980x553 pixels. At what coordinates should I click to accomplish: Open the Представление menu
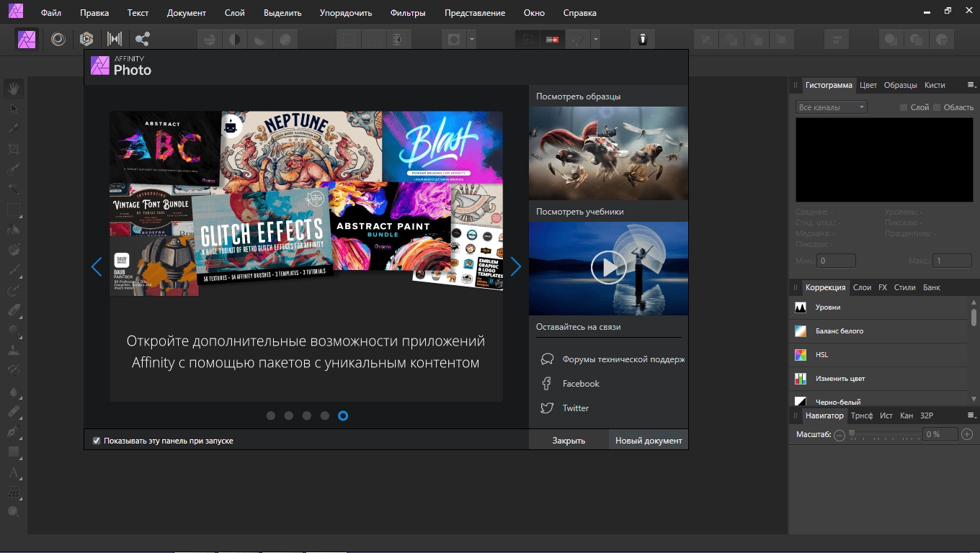[x=475, y=13]
